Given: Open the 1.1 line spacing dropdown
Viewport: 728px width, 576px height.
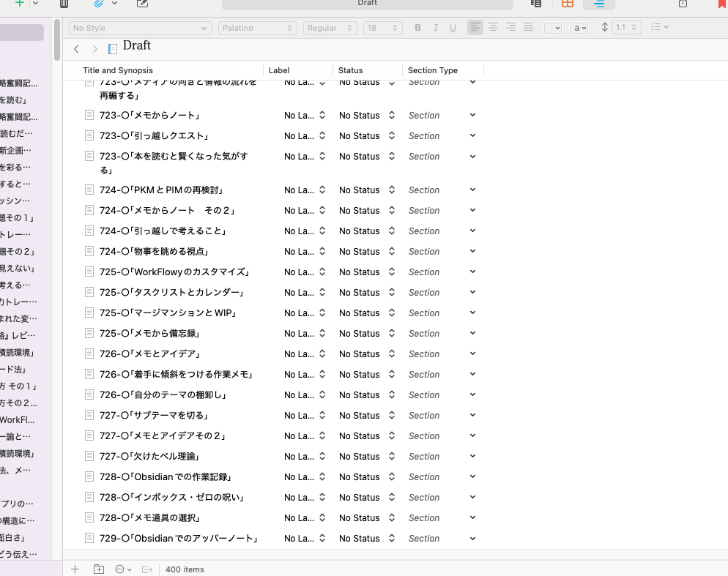Looking at the screenshot, I should point(626,27).
